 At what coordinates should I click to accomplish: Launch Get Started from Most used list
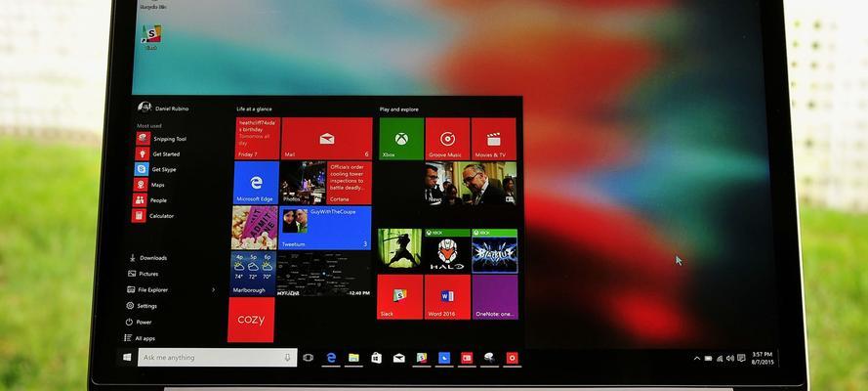pyautogui.click(x=158, y=154)
